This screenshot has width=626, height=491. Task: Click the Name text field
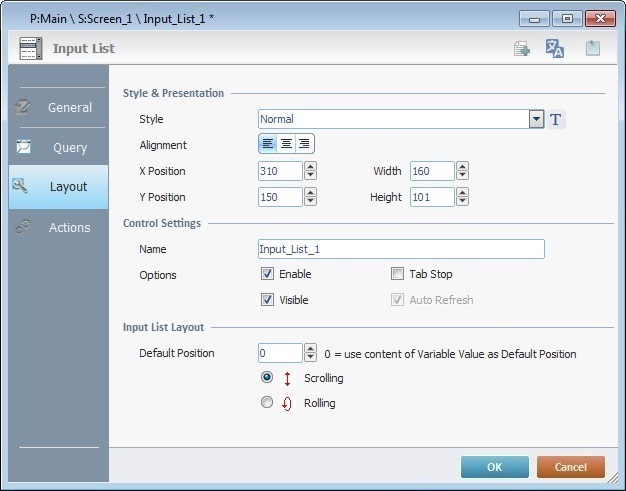point(401,249)
